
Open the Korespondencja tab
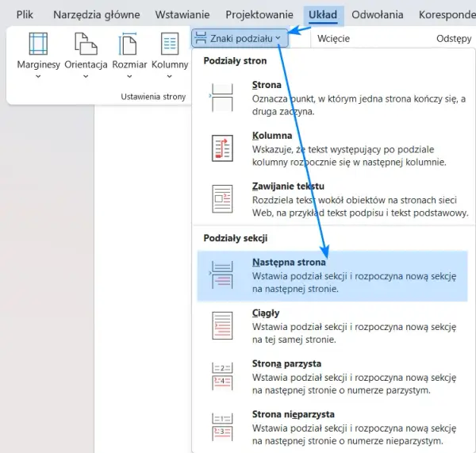pyautogui.click(x=447, y=15)
